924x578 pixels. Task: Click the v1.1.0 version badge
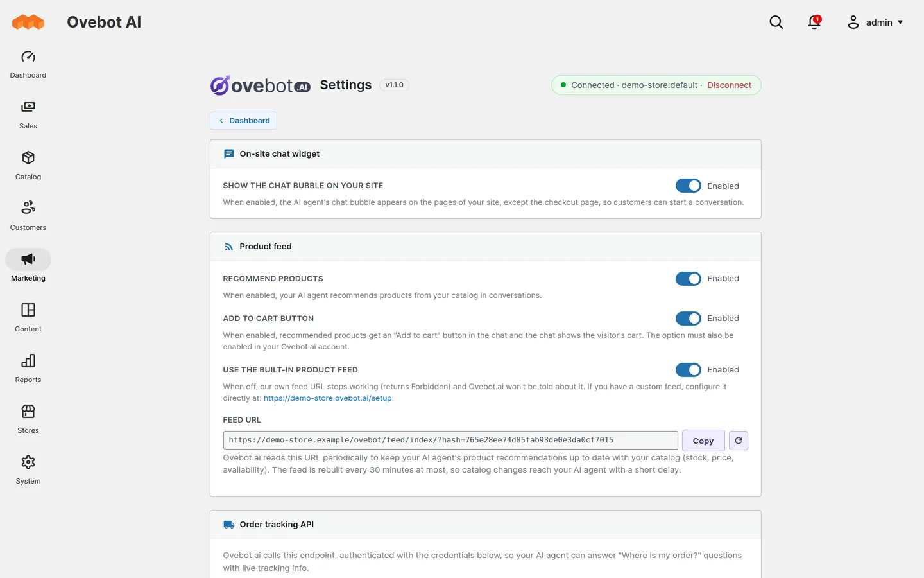(x=395, y=85)
